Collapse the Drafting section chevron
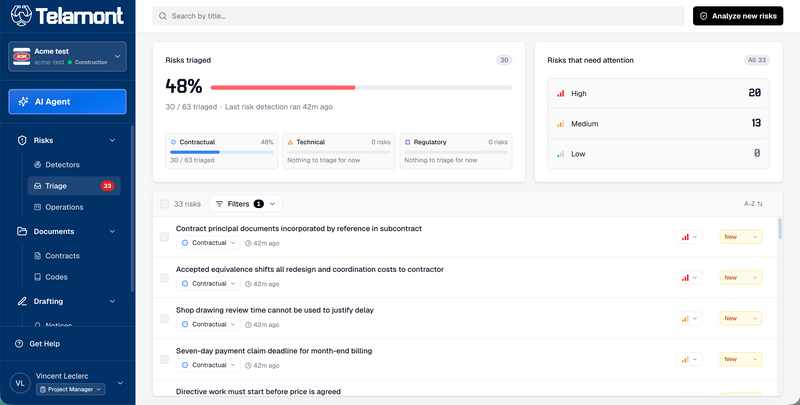The width and height of the screenshot is (800, 405). pos(112,301)
